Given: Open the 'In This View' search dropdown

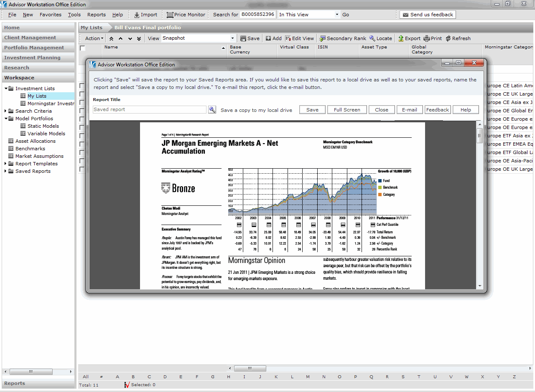Looking at the screenshot, I should click(337, 15).
